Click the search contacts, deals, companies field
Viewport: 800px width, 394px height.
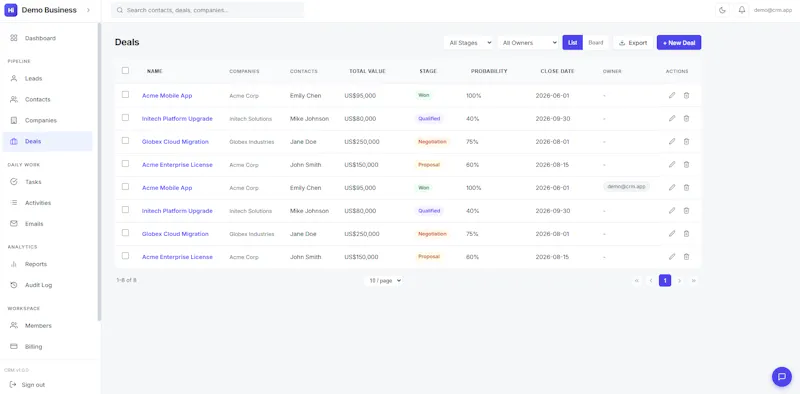tap(208, 10)
